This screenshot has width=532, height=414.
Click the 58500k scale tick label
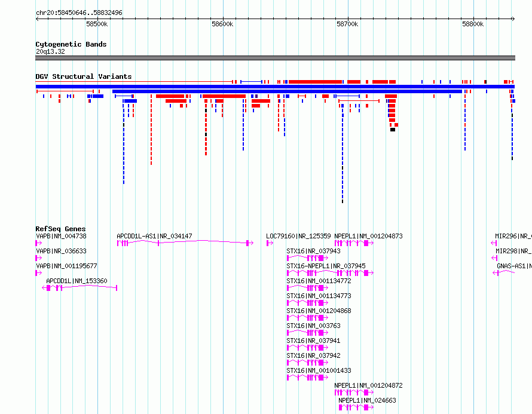point(97,24)
